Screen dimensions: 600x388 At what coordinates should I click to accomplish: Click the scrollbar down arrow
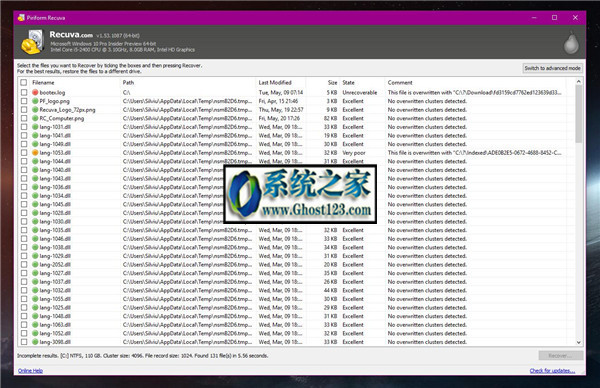pos(579,342)
